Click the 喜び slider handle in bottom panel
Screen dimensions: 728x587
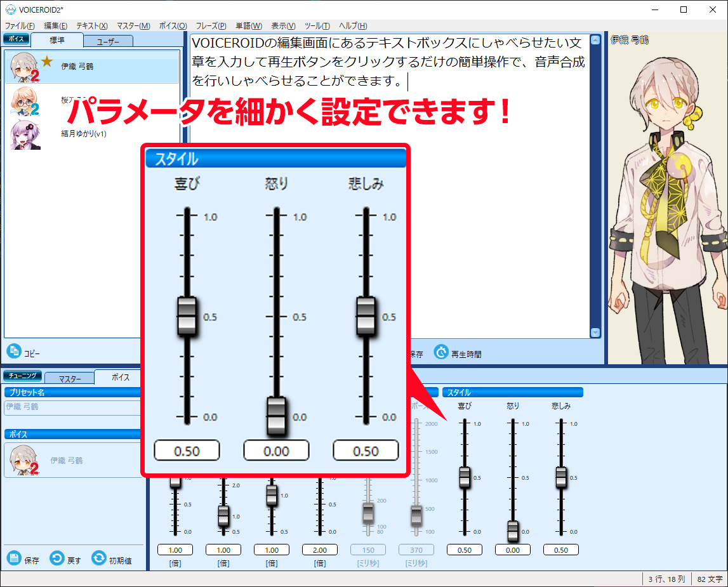click(465, 477)
